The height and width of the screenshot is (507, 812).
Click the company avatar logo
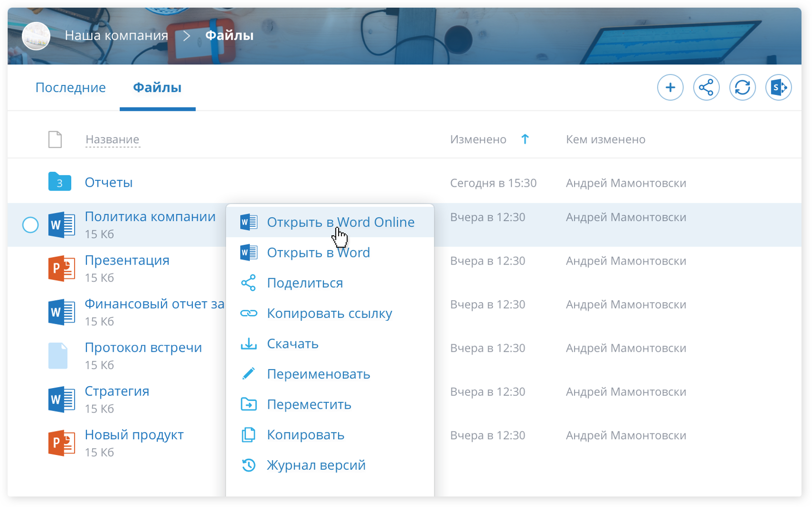click(x=36, y=36)
